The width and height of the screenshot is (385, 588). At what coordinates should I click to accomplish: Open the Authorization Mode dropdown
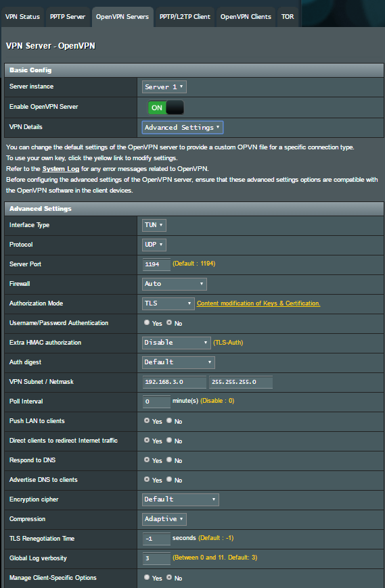pos(168,303)
